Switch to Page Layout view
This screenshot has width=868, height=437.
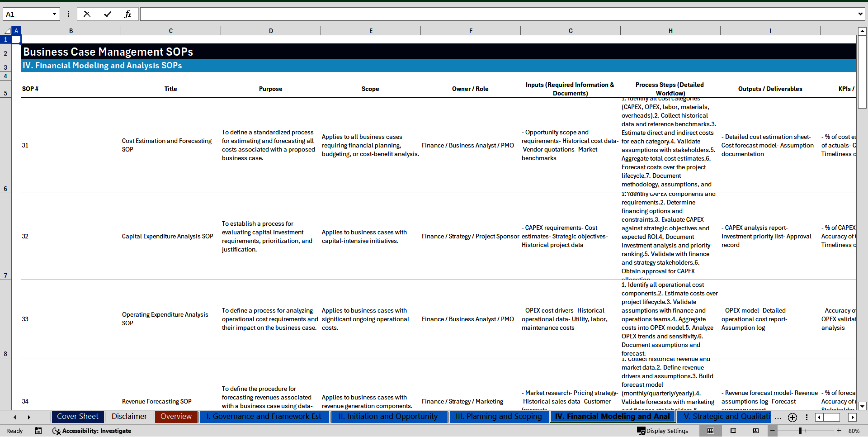click(733, 431)
